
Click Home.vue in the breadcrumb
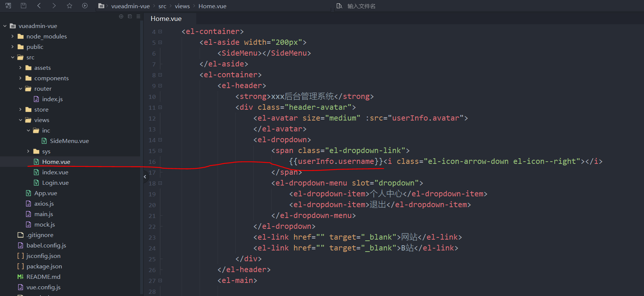(x=212, y=6)
